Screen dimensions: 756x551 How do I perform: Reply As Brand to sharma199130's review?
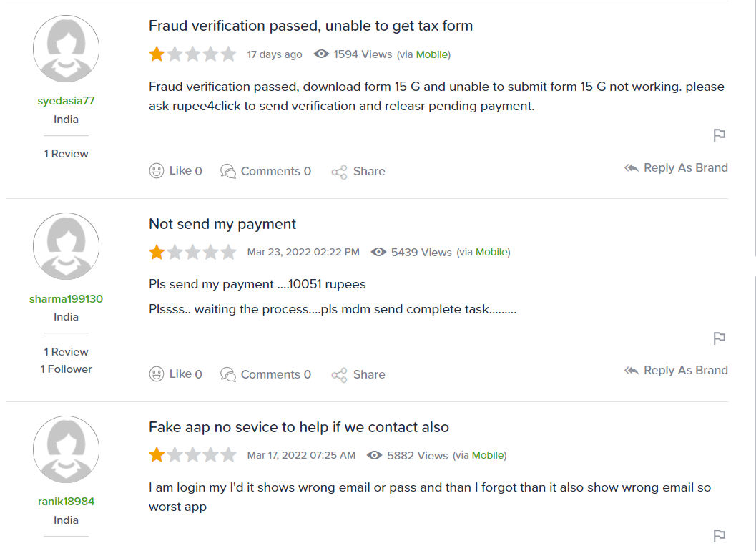coord(676,371)
